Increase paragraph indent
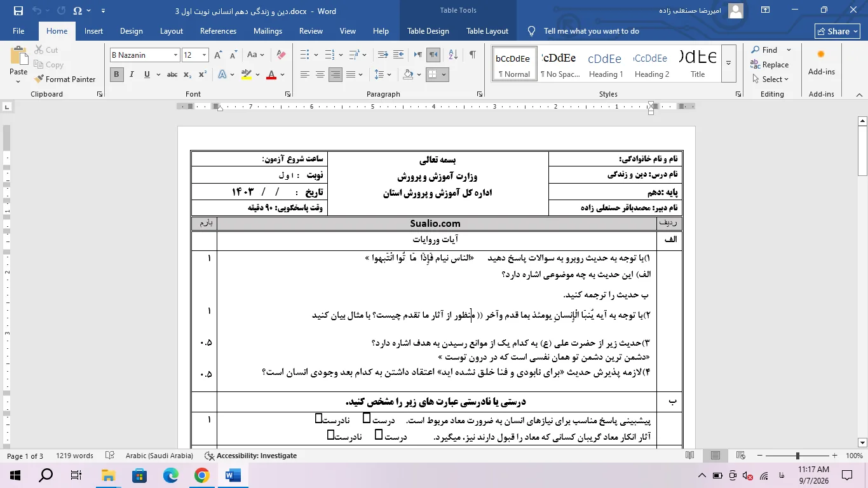 pos(400,55)
